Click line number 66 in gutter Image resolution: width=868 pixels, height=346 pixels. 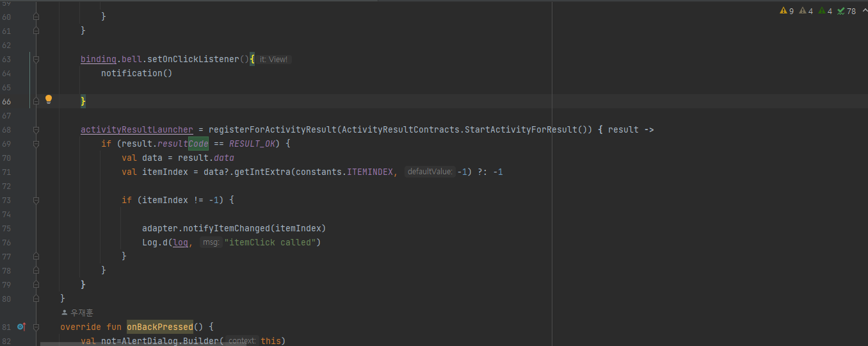click(x=6, y=101)
